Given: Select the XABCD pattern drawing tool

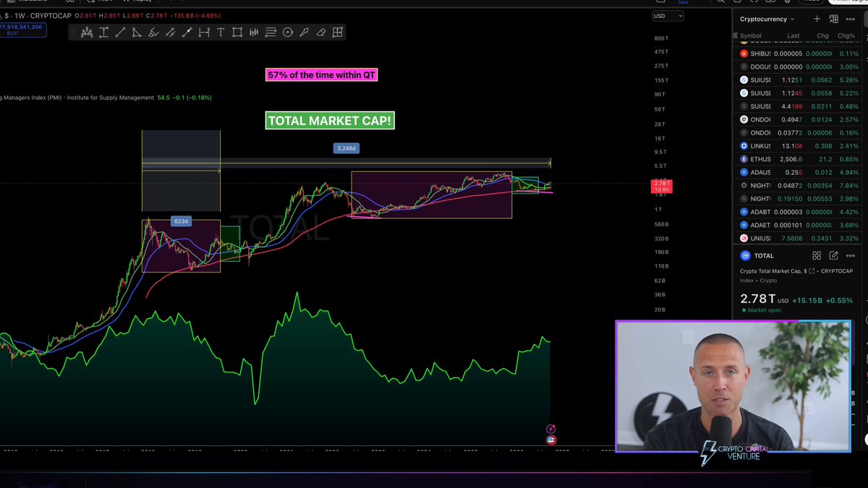Looking at the screenshot, I should tap(87, 32).
